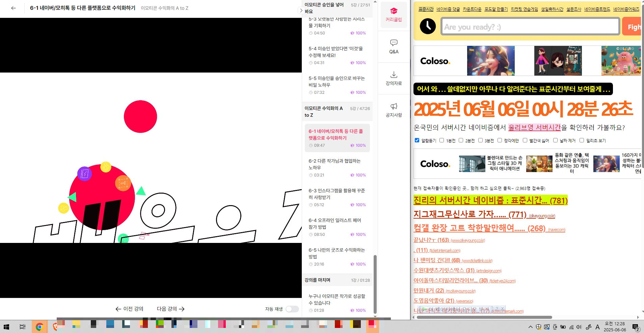Open Wi-Fi network settings tray icon
This screenshot has width=644, height=333.
tap(571, 327)
